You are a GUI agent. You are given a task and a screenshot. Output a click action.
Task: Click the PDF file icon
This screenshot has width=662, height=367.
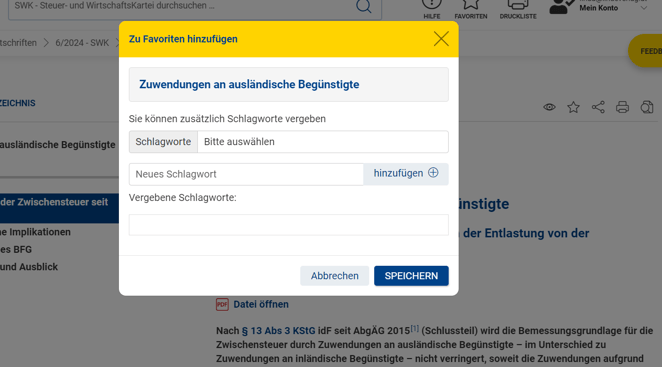point(222,304)
